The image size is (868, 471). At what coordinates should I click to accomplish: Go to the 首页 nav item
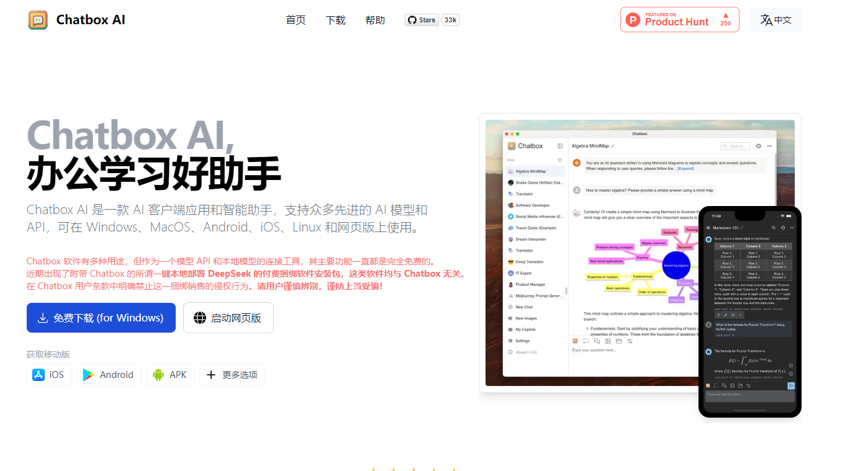tap(296, 20)
